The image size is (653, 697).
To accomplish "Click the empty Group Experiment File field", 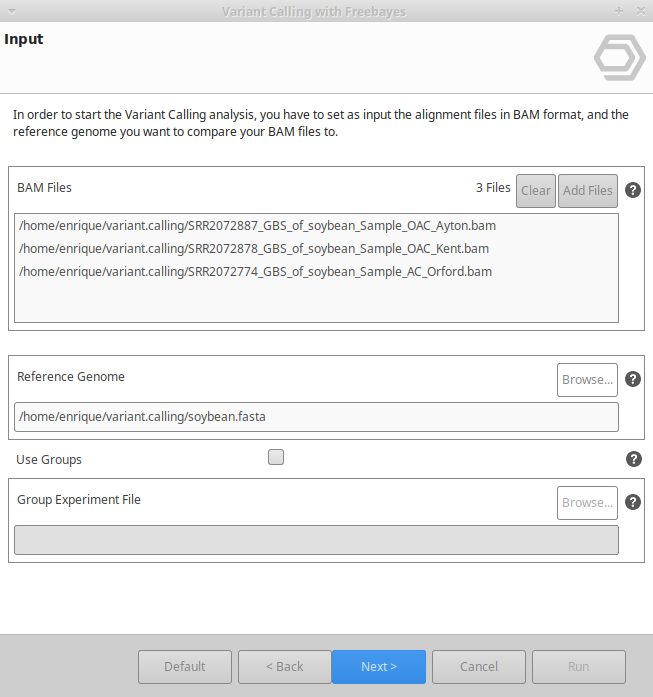I will pyautogui.click(x=316, y=540).
